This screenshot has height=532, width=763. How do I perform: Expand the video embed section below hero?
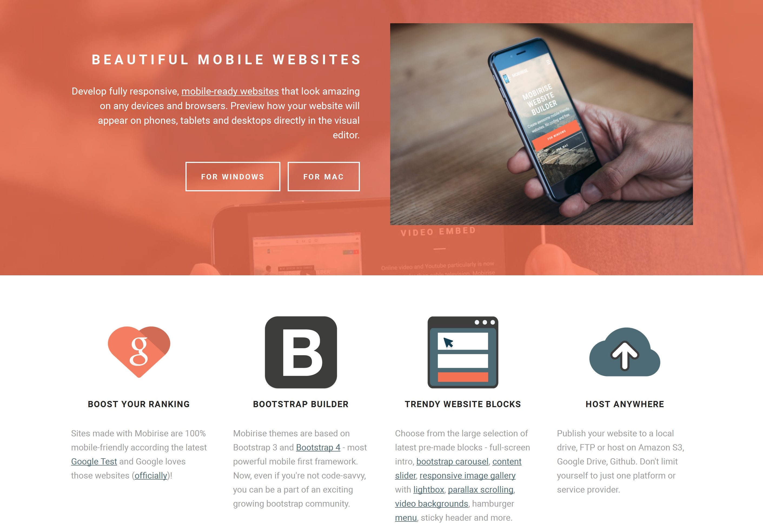pos(438,232)
